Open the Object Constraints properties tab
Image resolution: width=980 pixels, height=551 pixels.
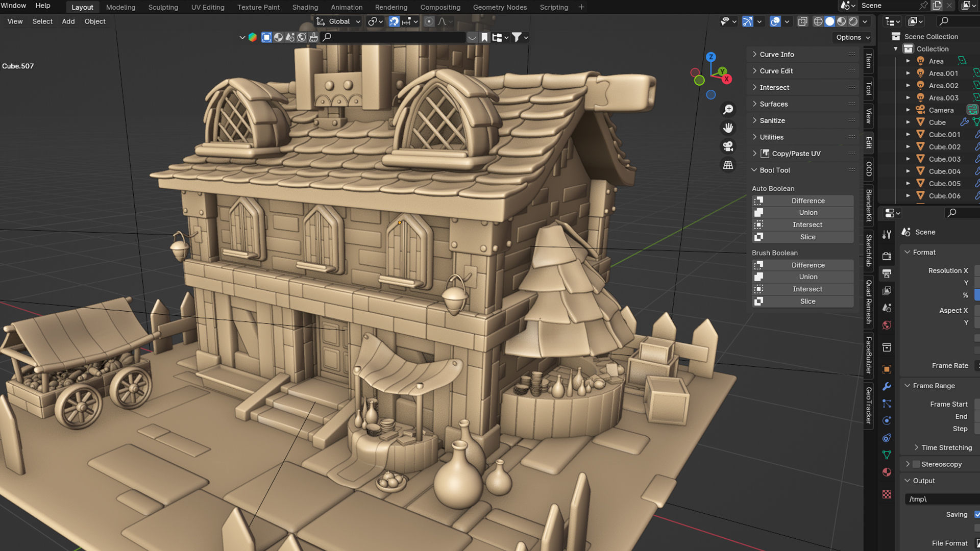(x=887, y=438)
